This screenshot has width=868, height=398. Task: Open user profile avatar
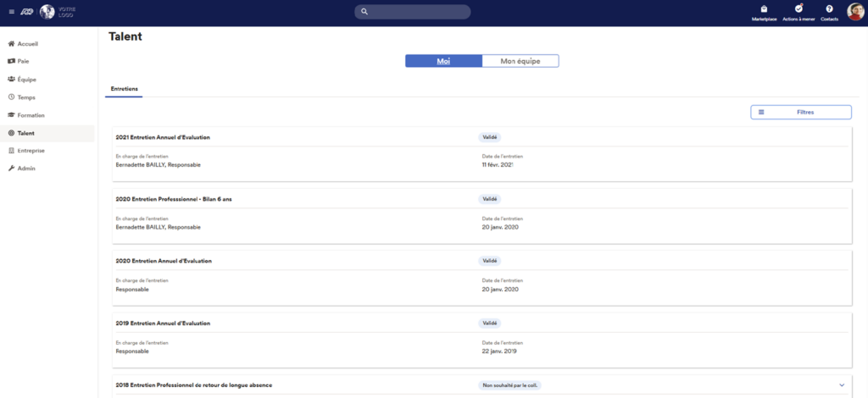click(x=854, y=12)
